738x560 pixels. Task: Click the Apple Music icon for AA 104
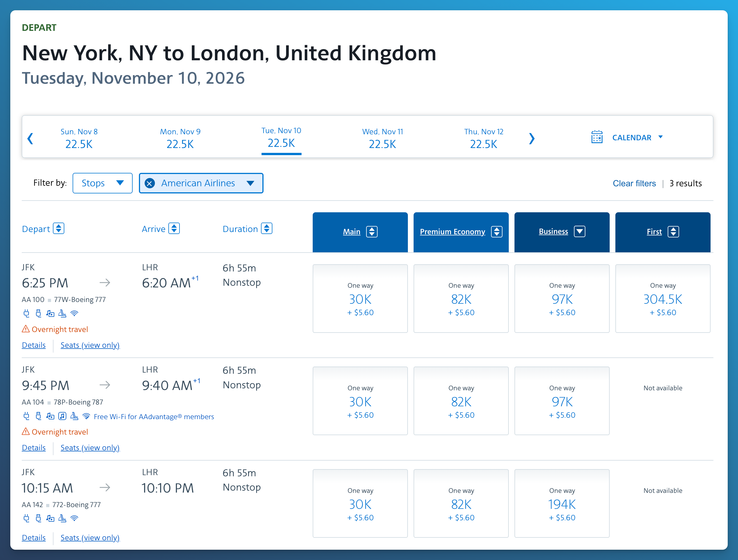click(x=62, y=416)
